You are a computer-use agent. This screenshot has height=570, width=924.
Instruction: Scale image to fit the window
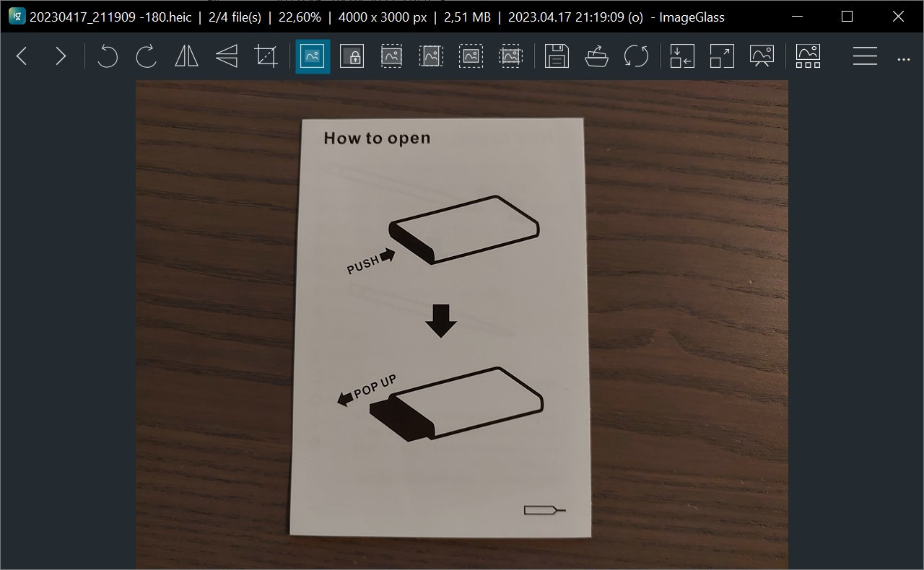point(681,56)
